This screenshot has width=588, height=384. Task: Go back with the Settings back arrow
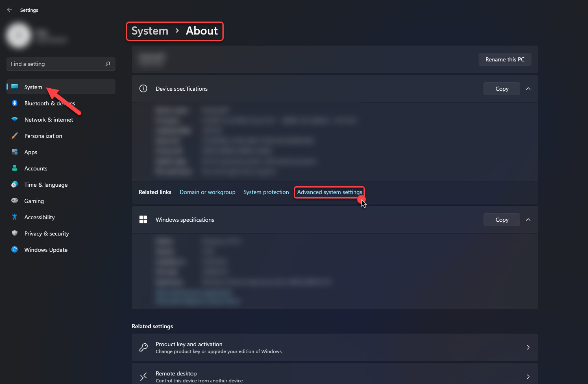click(10, 10)
